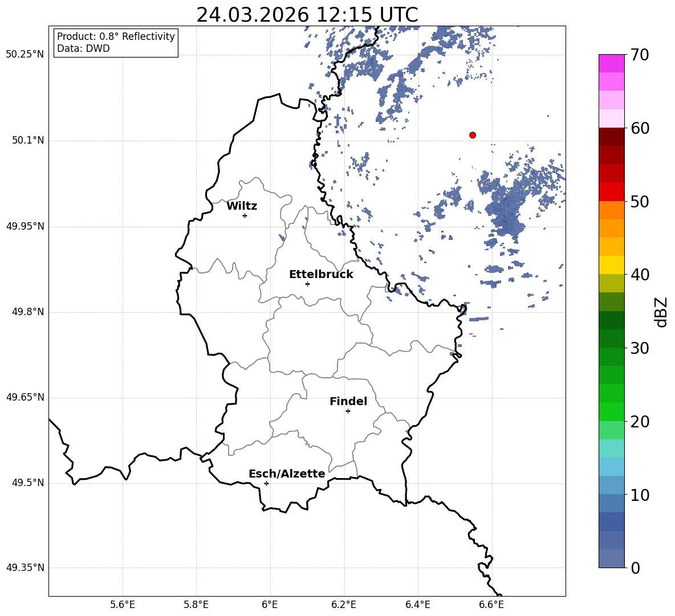Click the 49.95°N latitude label
Screen dimensions: 675x616
[25, 226]
